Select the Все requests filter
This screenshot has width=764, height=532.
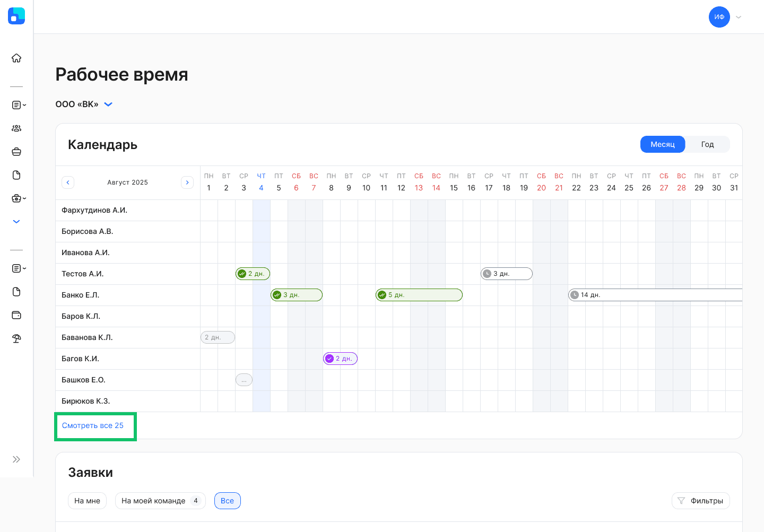[228, 501]
